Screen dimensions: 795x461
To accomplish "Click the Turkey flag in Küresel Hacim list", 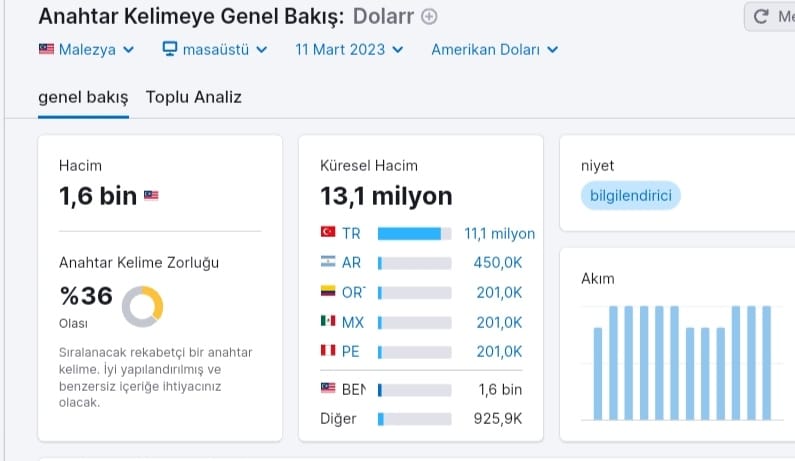I will pyautogui.click(x=328, y=232).
